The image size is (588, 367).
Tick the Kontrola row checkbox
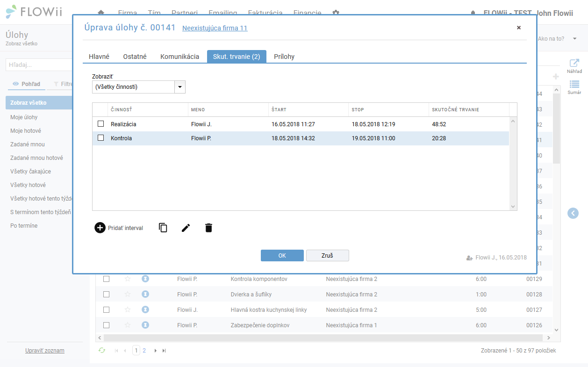100,138
